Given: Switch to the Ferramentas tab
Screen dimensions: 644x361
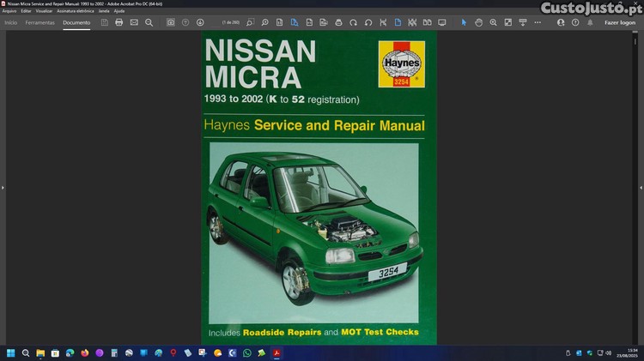Looking at the screenshot, I should (x=40, y=22).
